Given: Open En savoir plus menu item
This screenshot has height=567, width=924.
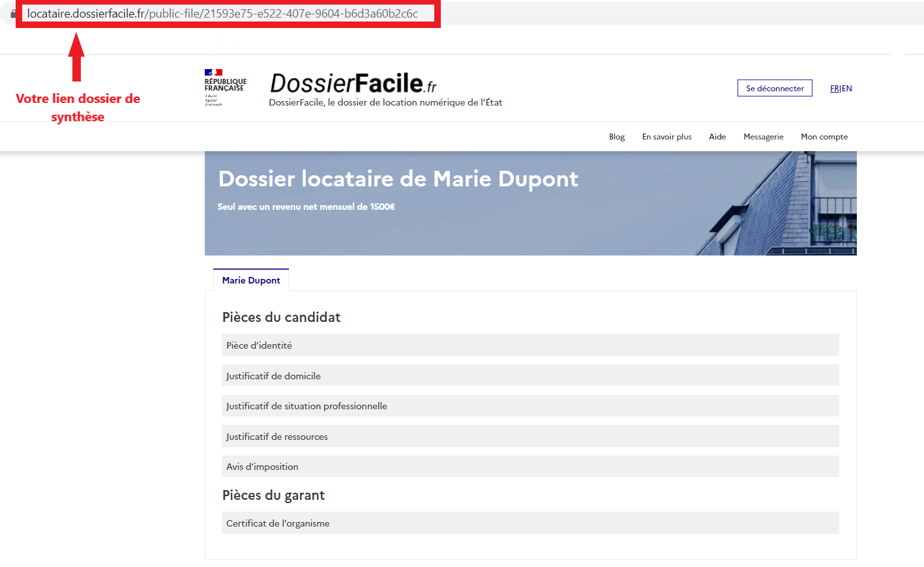Looking at the screenshot, I should (x=666, y=137).
